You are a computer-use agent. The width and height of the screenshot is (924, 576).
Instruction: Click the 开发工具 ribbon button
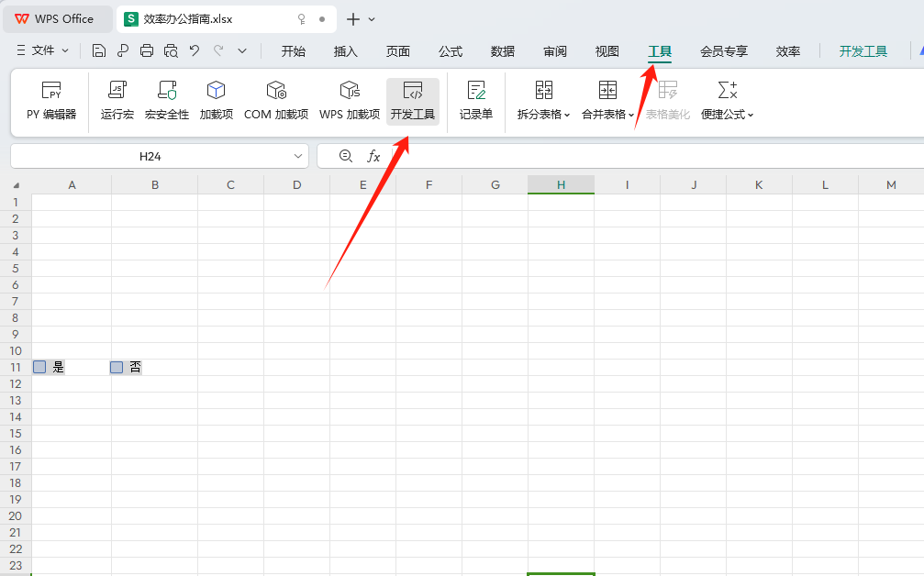point(413,101)
